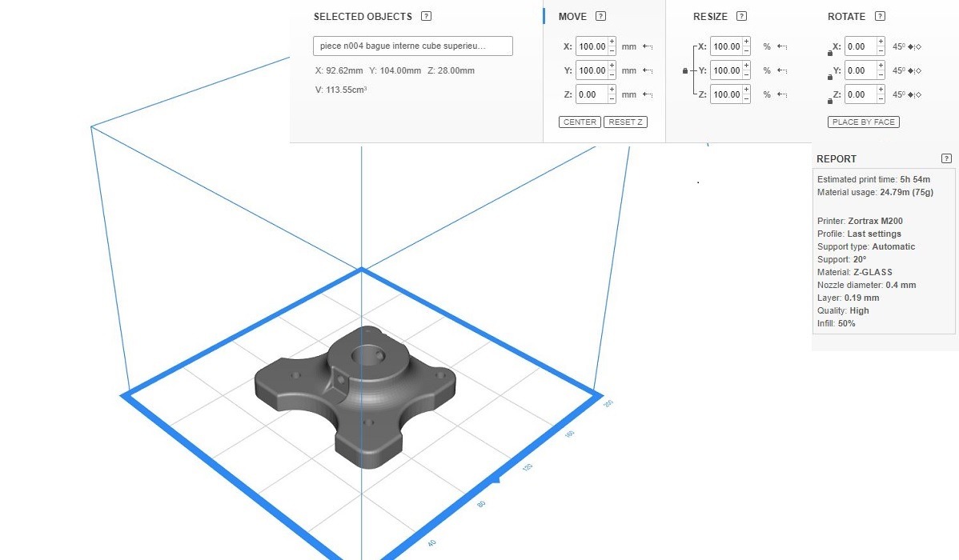
Task: Focus the Rotate X angle field
Action: pyautogui.click(x=861, y=46)
